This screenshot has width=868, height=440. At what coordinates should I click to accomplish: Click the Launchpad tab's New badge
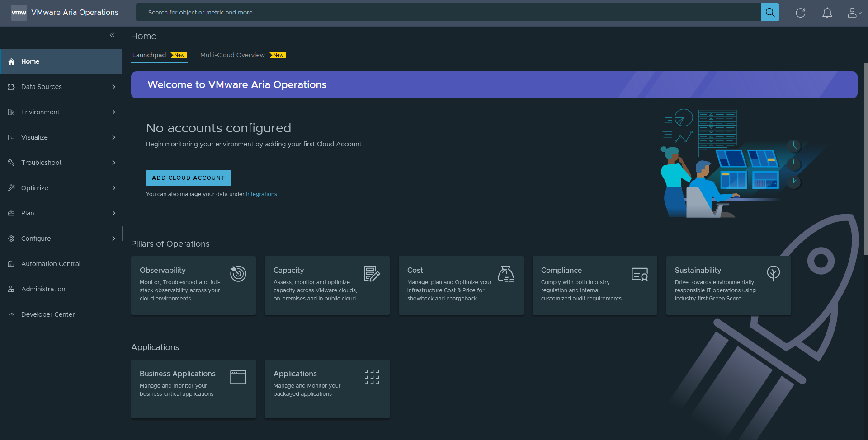point(179,55)
